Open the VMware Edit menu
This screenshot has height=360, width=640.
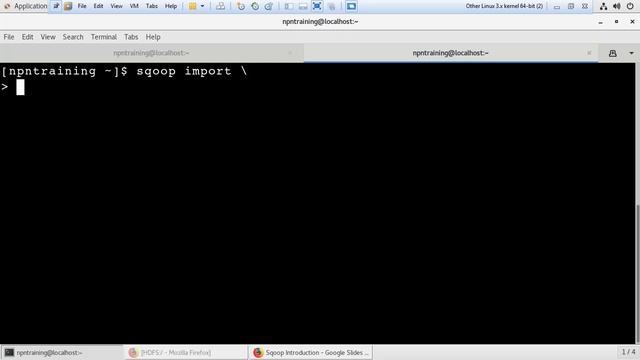pos(98,6)
